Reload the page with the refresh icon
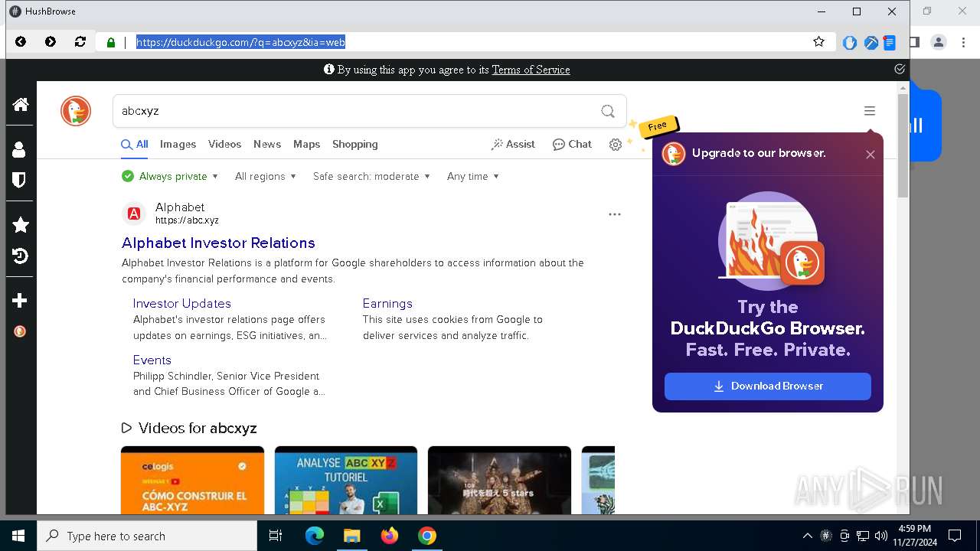 (x=80, y=42)
